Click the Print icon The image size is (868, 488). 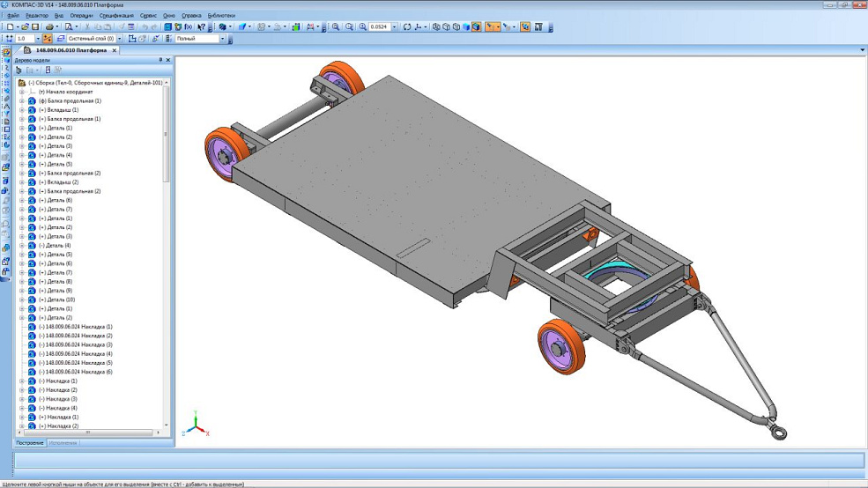(x=49, y=27)
